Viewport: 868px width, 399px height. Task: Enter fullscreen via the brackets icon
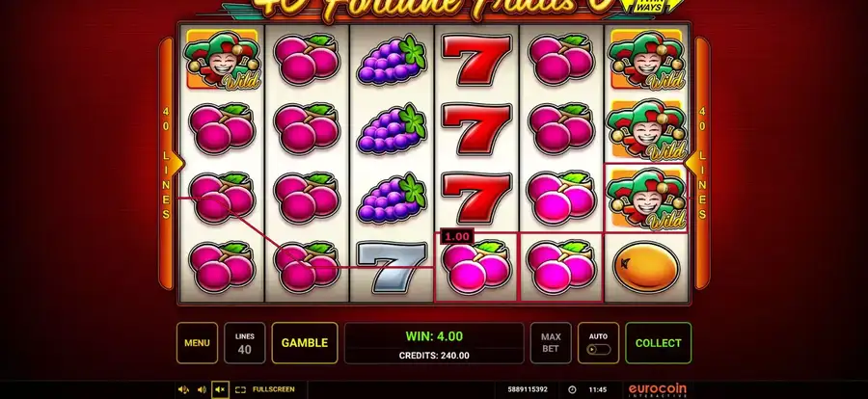[x=240, y=389]
